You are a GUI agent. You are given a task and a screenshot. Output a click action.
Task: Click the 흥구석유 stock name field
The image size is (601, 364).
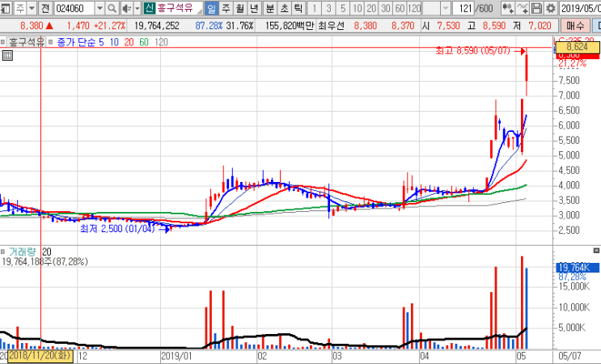(x=180, y=7)
